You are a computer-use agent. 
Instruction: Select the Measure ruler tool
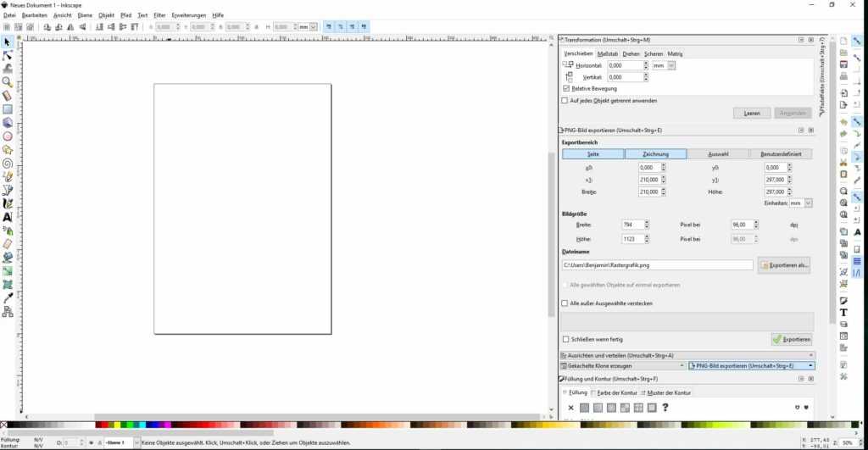pos(7,96)
